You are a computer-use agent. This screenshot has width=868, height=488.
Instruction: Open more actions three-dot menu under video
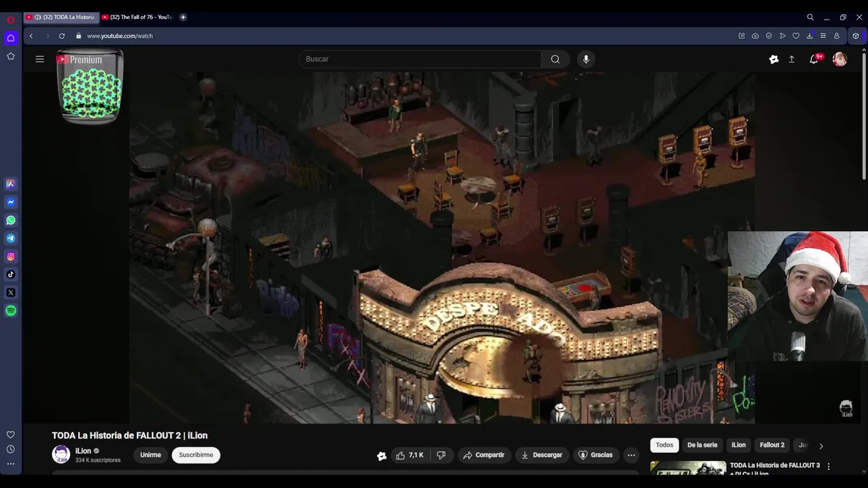631,455
